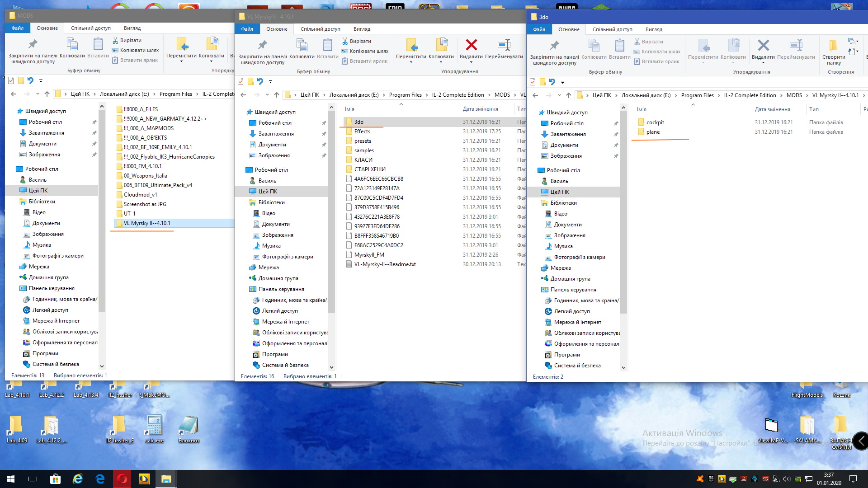The image size is (868, 488).
Task: Click the red Delete icon in VL Myrsky window
Action: (x=471, y=45)
